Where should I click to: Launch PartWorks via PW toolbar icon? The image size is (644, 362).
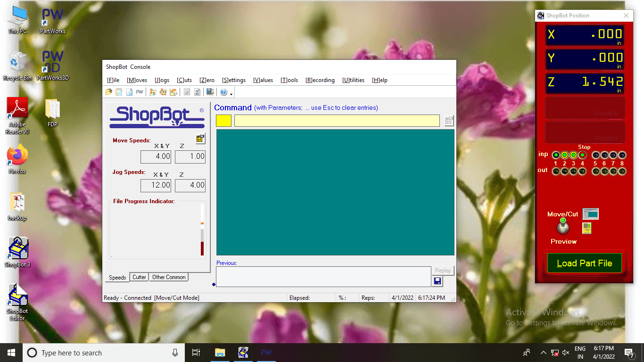(140, 92)
